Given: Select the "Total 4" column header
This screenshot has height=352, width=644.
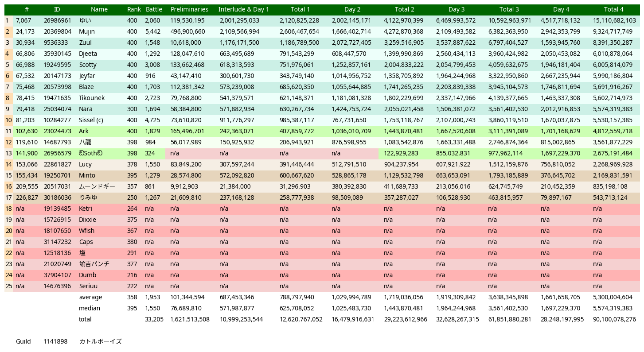Looking at the screenshot, I should point(613,9).
